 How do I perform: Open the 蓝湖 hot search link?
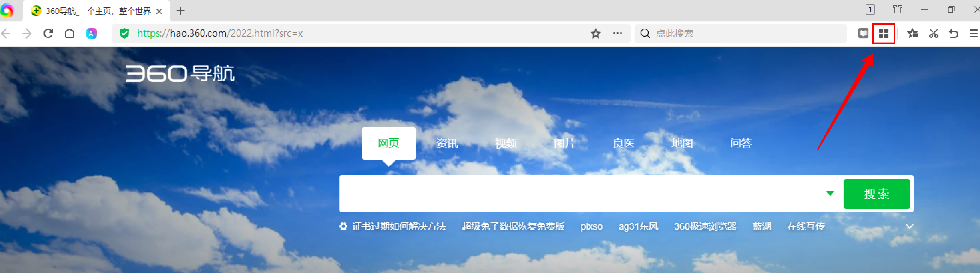[x=762, y=227]
